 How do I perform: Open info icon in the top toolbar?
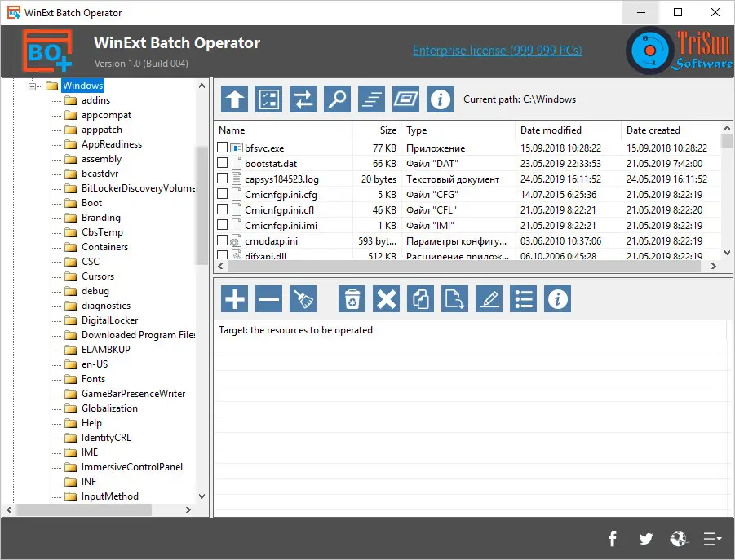pyautogui.click(x=441, y=99)
